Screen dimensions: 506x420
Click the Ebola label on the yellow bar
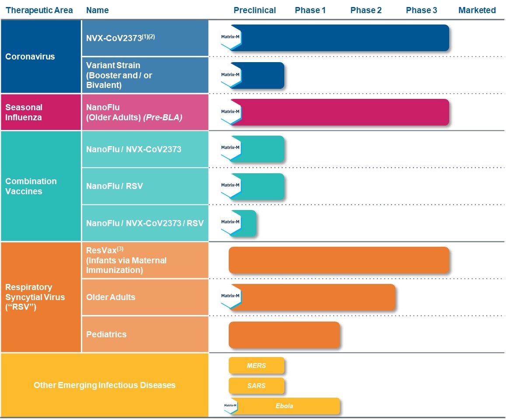click(x=284, y=406)
